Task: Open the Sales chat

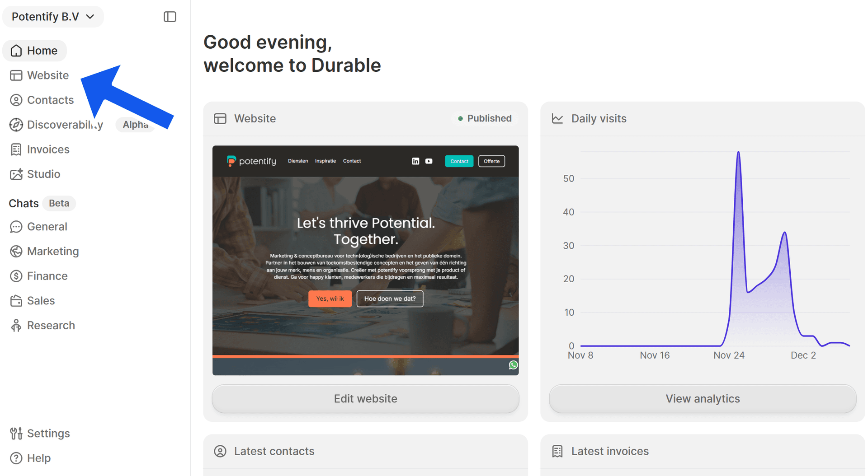Action: click(33, 301)
